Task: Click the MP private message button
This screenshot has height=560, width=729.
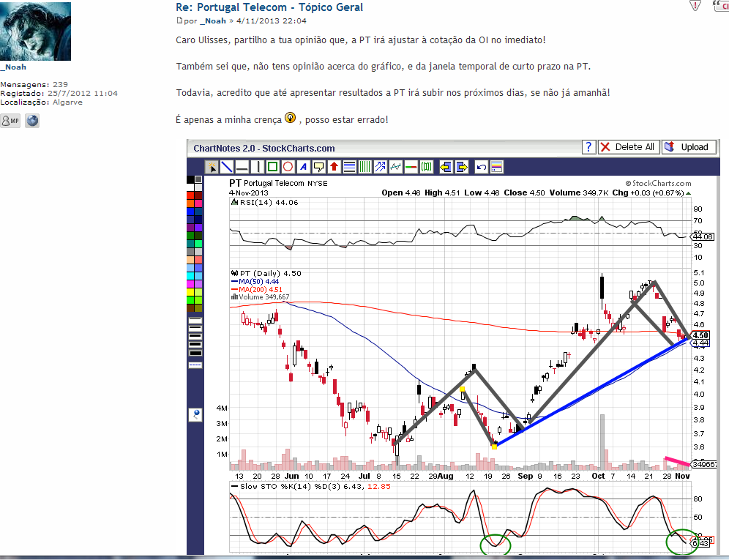Action: [x=10, y=121]
